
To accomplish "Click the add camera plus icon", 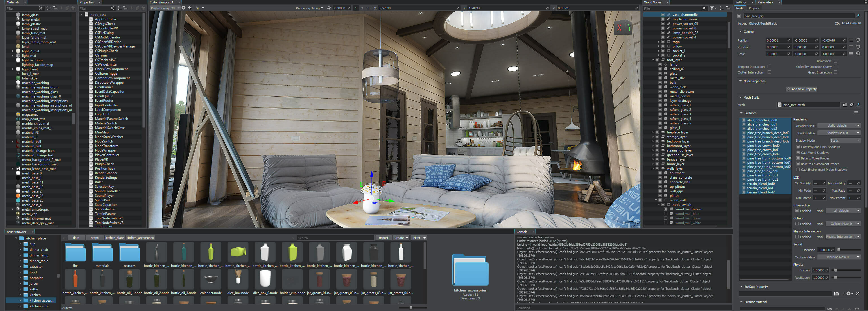I will [190, 8].
